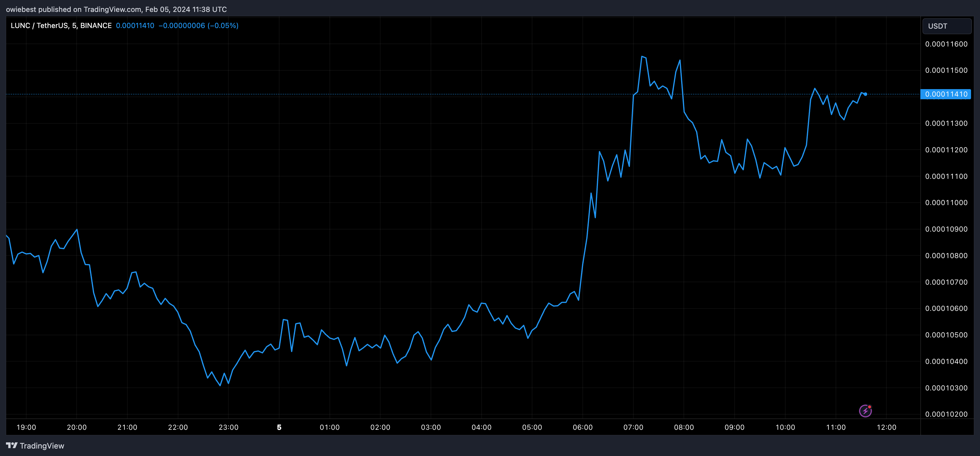980x456 pixels.
Task: Click the 0.00010400 price axis label
Action: coord(946,361)
